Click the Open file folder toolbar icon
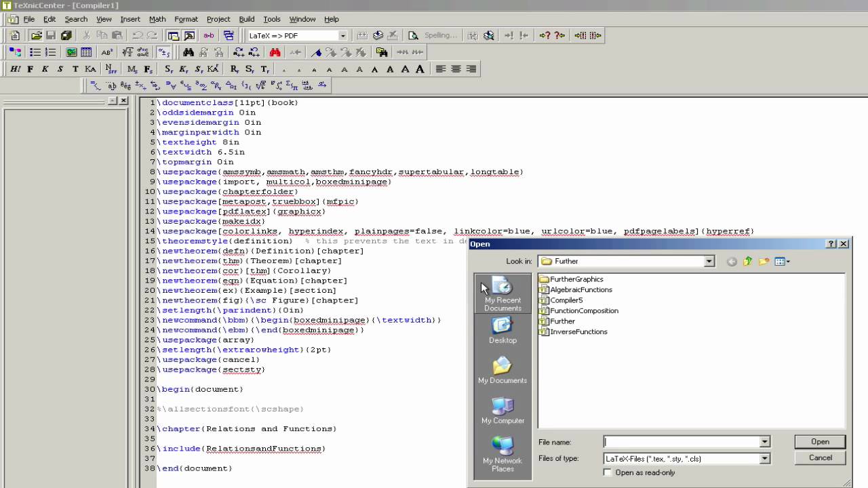 pyautogui.click(x=37, y=36)
